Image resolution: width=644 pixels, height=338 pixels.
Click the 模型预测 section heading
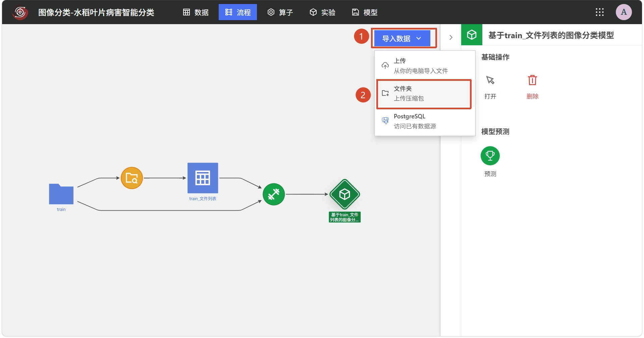pyautogui.click(x=495, y=132)
